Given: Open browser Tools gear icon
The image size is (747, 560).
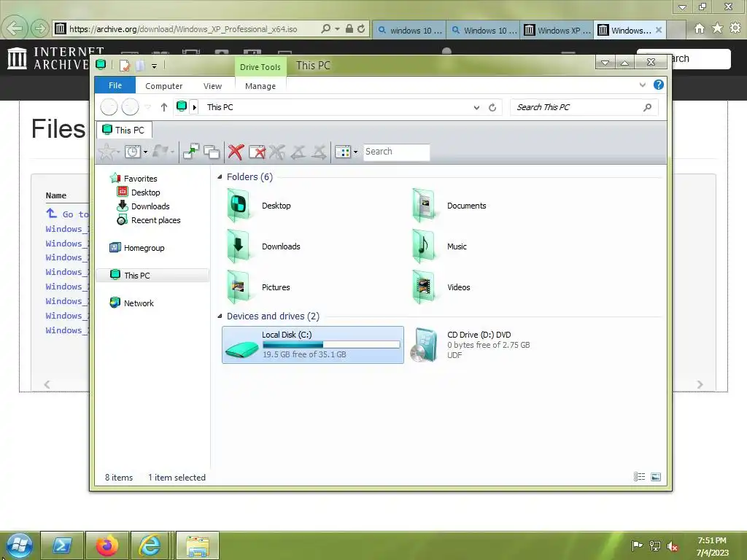Looking at the screenshot, I should pos(735,28).
